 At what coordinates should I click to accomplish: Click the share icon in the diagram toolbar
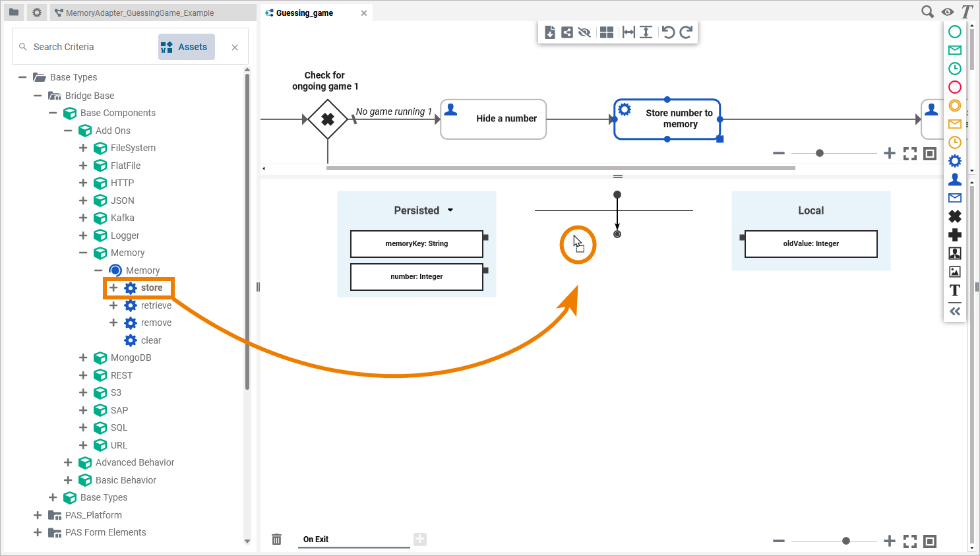(x=567, y=32)
